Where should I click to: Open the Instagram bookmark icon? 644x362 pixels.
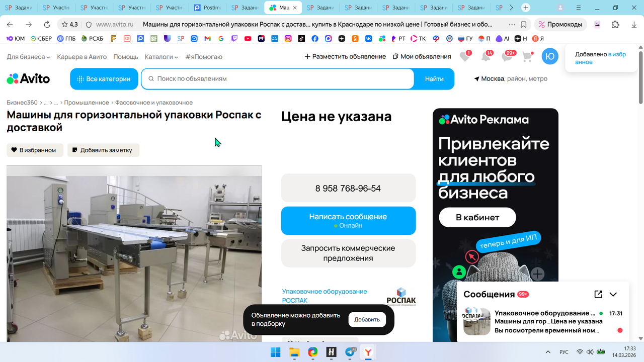(288, 38)
